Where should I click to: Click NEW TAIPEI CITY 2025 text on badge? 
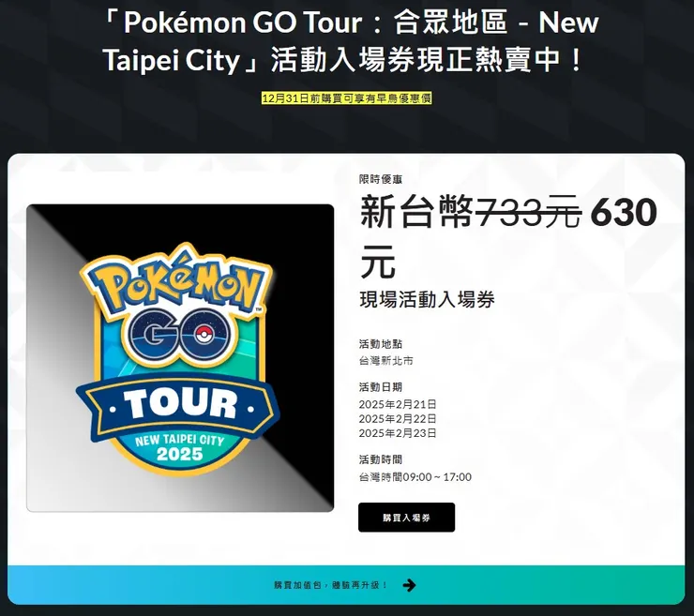180,447
